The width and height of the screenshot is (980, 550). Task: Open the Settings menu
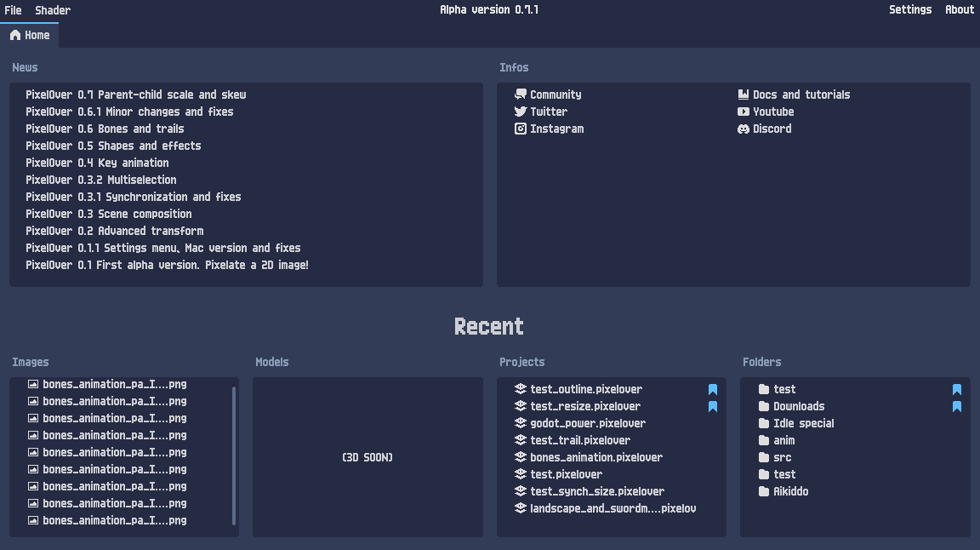coord(910,9)
